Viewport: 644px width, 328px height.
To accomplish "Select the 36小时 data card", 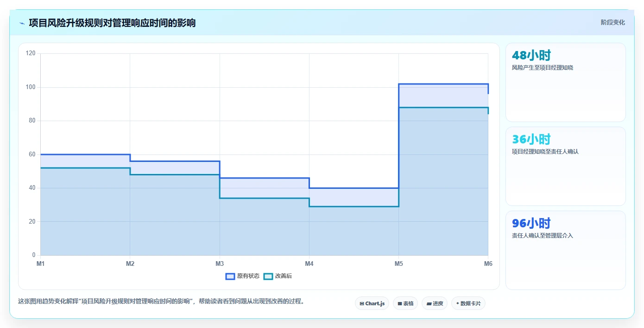I will (566, 167).
